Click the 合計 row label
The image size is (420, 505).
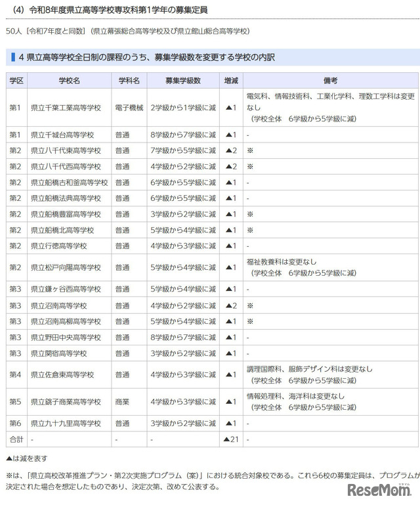pyautogui.click(x=16, y=439)
